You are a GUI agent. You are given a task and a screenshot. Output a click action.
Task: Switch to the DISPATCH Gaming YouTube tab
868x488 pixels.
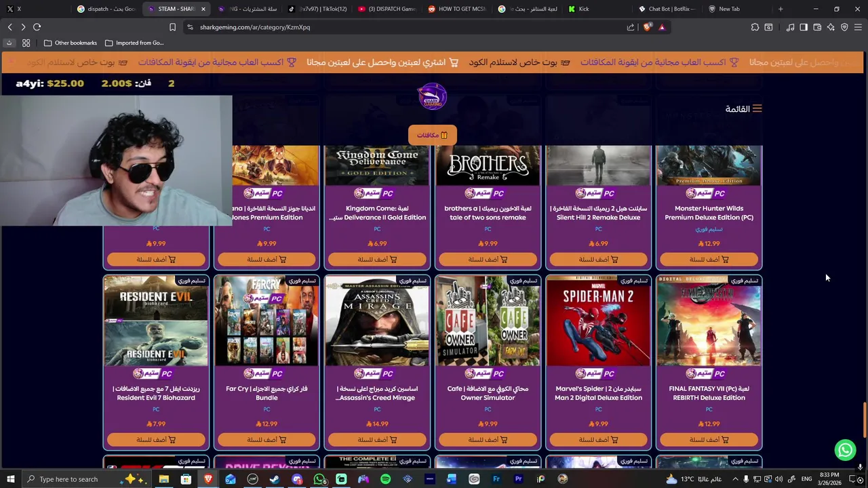coord(387,9)
